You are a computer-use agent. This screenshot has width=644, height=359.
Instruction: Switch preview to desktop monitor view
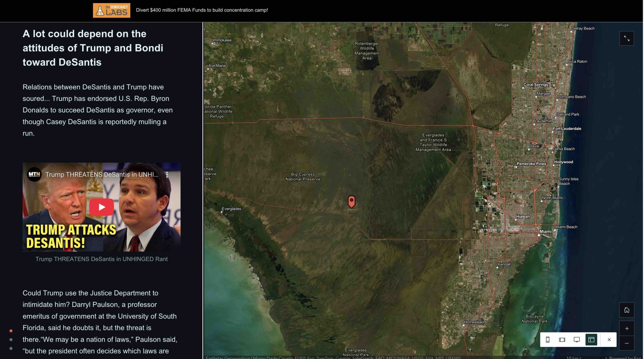click(x=577, y=340)
